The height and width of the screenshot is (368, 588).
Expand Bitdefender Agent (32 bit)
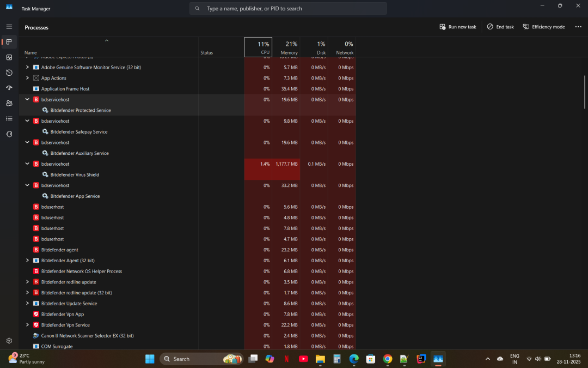[x=27, y=260]
